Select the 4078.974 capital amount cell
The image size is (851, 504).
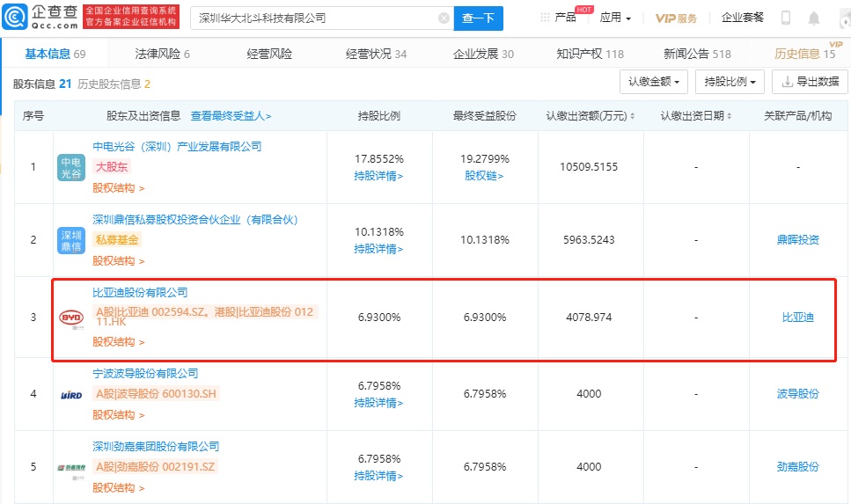point(589,318)
